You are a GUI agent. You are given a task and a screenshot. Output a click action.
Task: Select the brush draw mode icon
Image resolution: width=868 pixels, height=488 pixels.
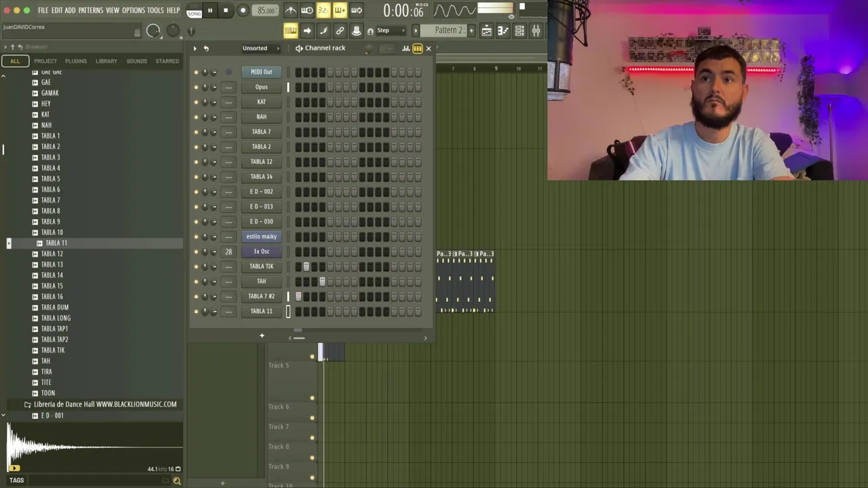click(x=323, y=30)
